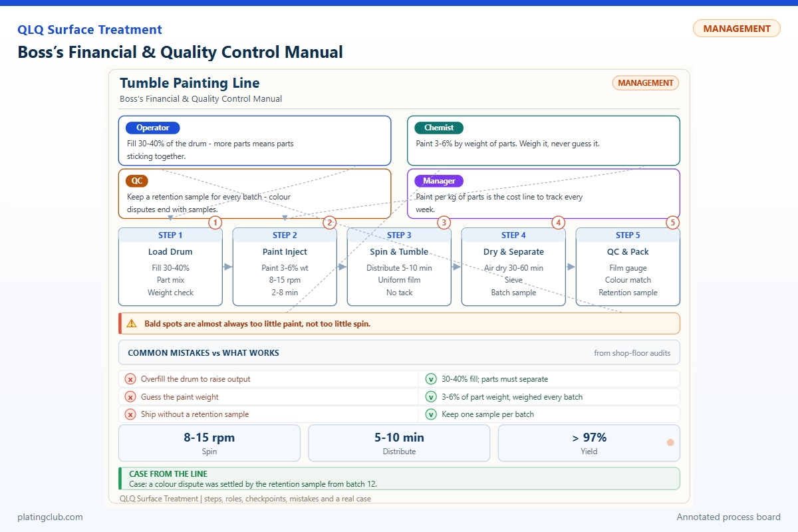The width and height of the screenshot is (798, 532).
Task: Click the CASE FROM THE LINE heading
Action: [x=168, y=474]
